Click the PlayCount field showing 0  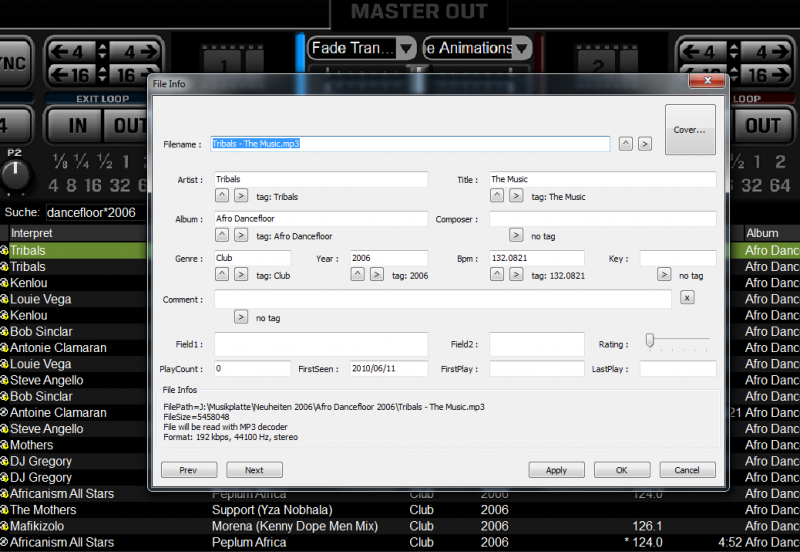[253, 368]
